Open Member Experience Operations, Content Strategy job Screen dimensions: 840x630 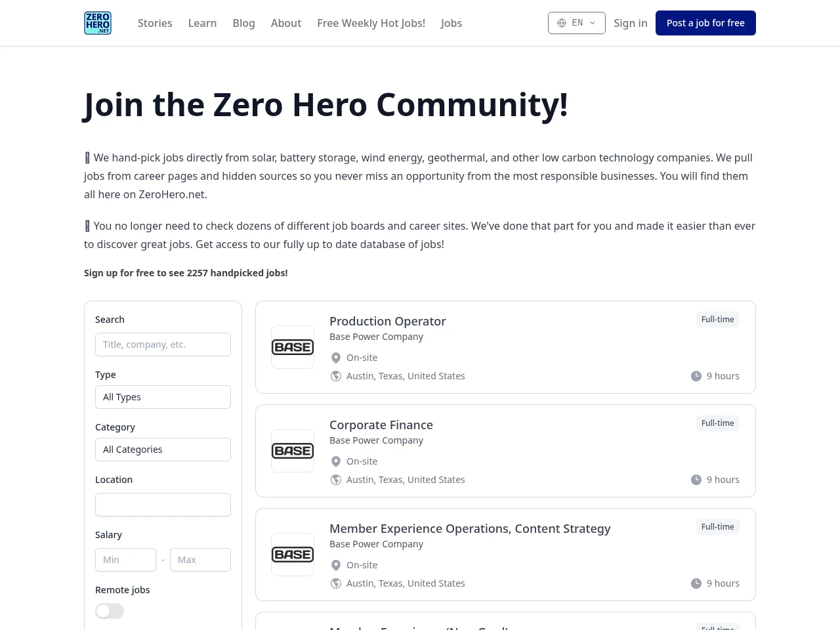coord(470,528)
